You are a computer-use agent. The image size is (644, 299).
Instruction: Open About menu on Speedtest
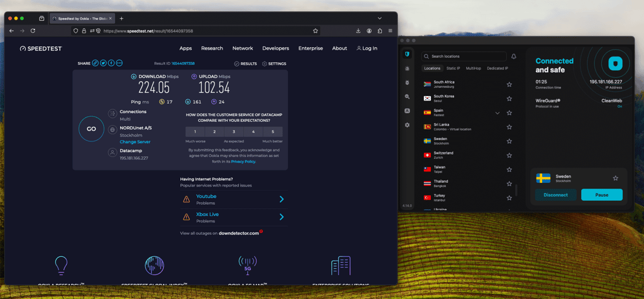pyautogui.click(x=340, y=48)
